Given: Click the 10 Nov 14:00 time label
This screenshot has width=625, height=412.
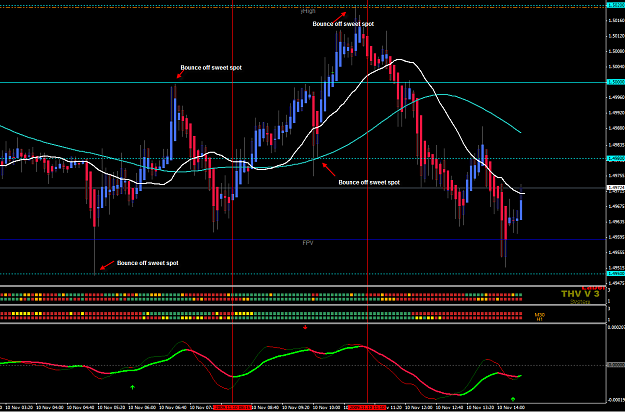Looking at the screenshot, I should coord(511,408).
